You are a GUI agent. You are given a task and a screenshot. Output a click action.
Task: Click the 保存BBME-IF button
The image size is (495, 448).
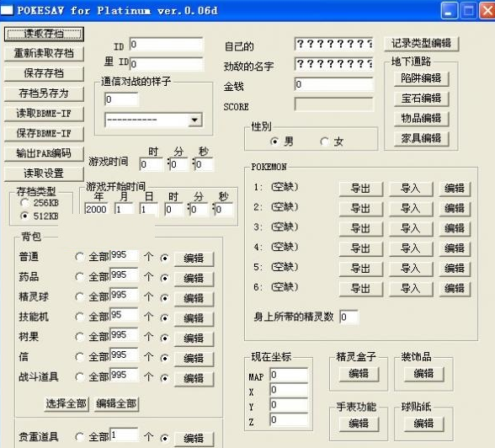pos(44,134)
